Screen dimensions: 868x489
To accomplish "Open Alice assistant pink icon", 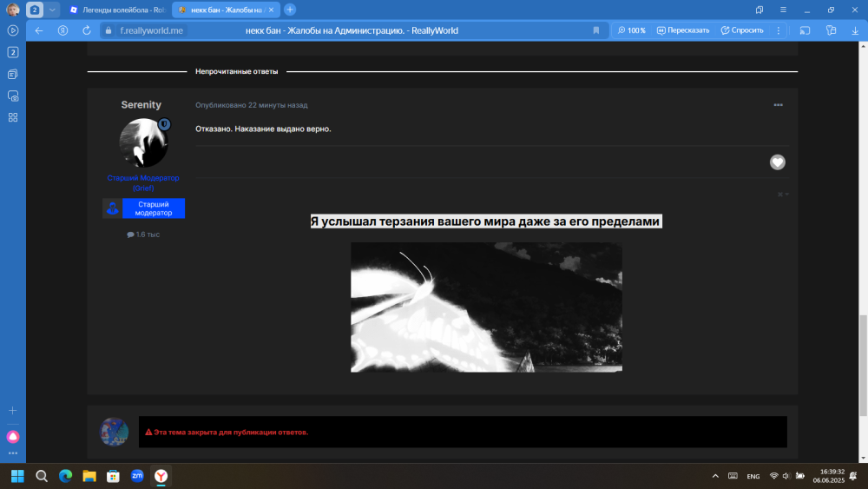I will point(13,436).
